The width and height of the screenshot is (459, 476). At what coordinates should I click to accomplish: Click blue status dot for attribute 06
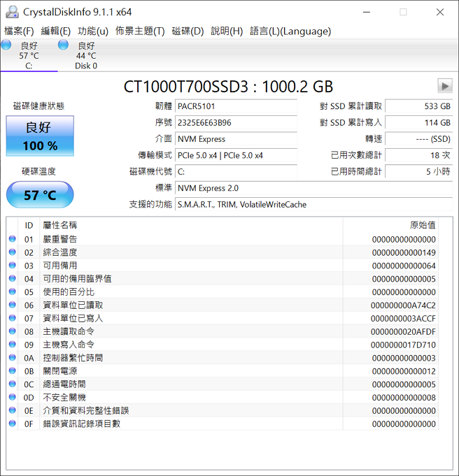click(x=13, y=305)
